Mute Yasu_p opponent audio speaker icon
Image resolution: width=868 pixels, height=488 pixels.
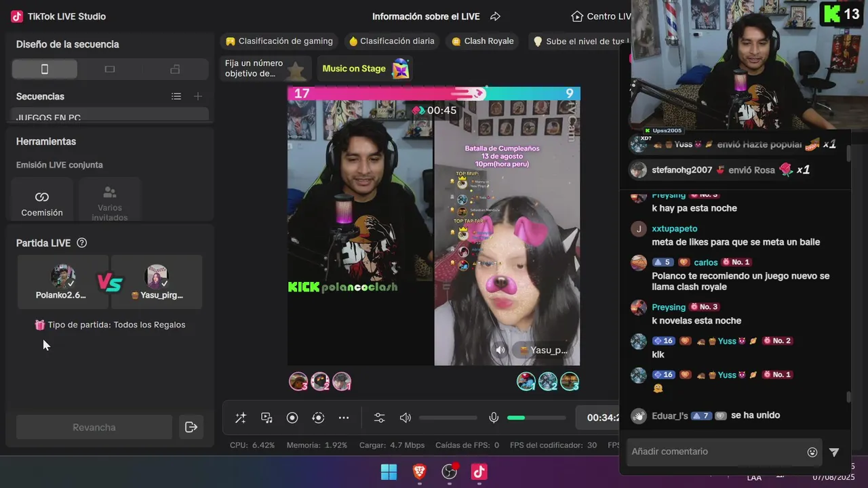(x=500, y=350)
